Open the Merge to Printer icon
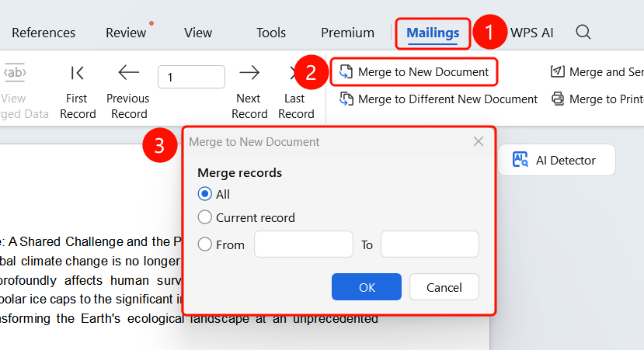 (x=557, y=99)
